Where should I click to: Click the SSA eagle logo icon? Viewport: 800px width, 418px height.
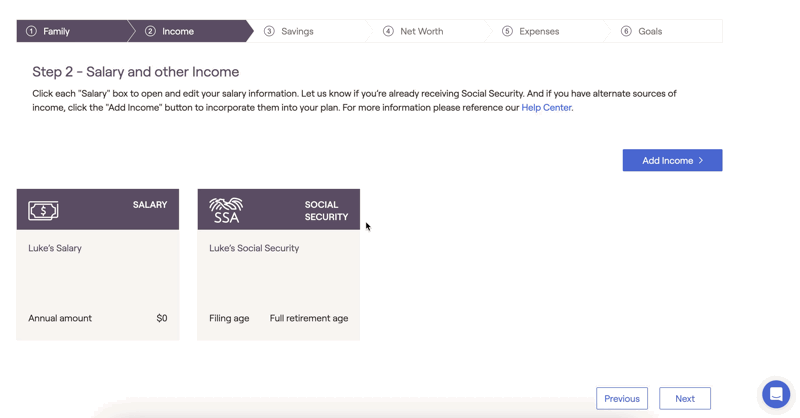pyautogui.click(x=226, y=210)
